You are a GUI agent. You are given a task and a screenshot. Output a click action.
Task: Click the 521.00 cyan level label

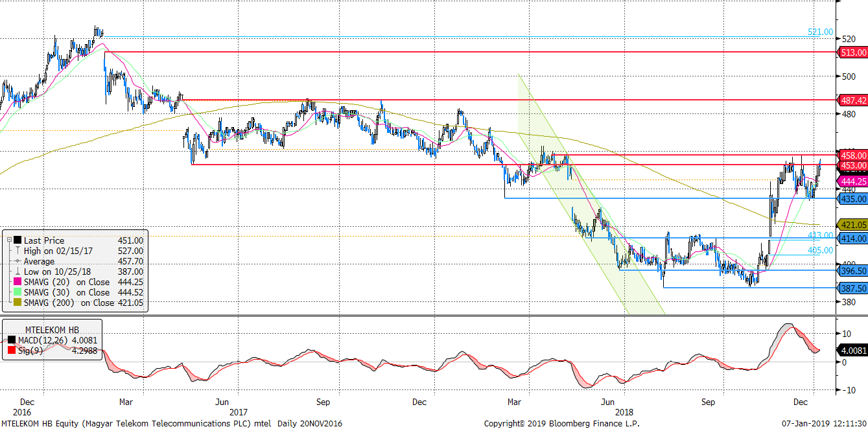pyautogui.click(x=820, y=32)
